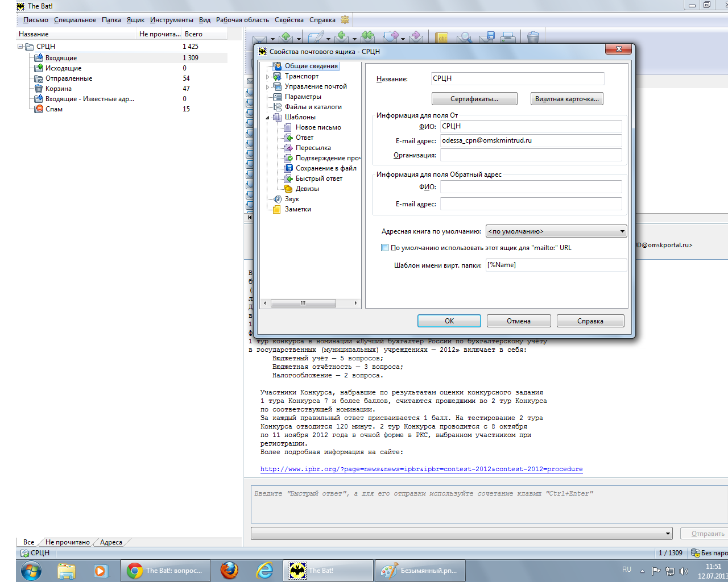Open the ipbr.org link in message

[x=421, y=469]
